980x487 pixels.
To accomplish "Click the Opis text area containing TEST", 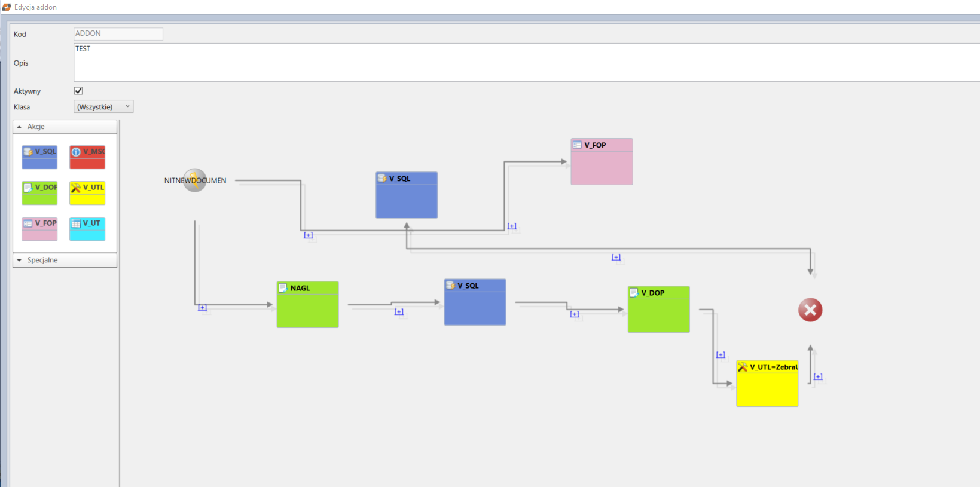I will tap(527, 62).
